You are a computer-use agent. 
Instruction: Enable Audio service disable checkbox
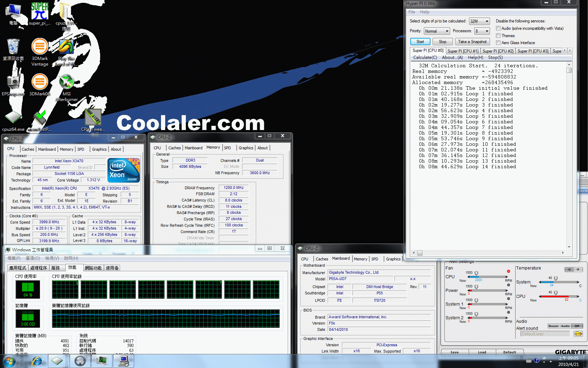498,28
